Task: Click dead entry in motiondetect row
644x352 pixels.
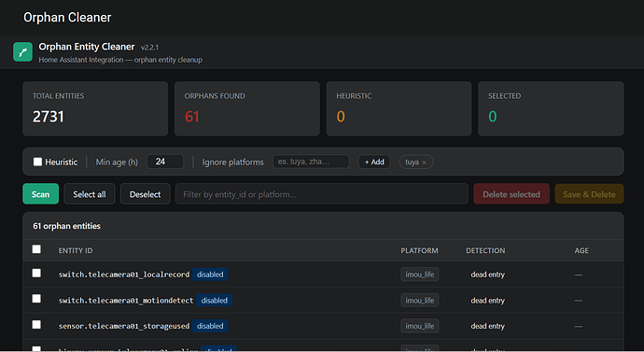Action: pyautogui.click(x=487, y=301)
